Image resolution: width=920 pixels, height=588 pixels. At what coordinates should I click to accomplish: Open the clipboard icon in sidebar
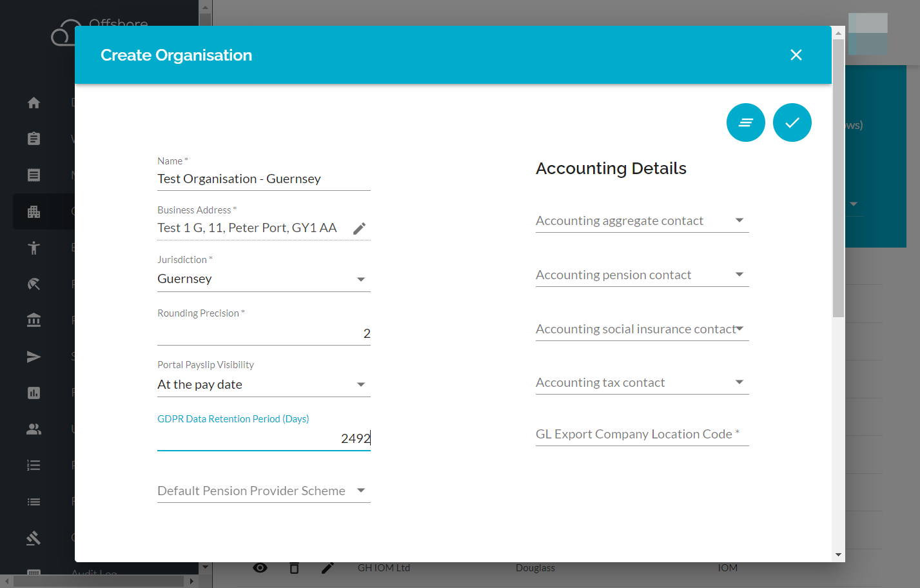pos(34,139)
